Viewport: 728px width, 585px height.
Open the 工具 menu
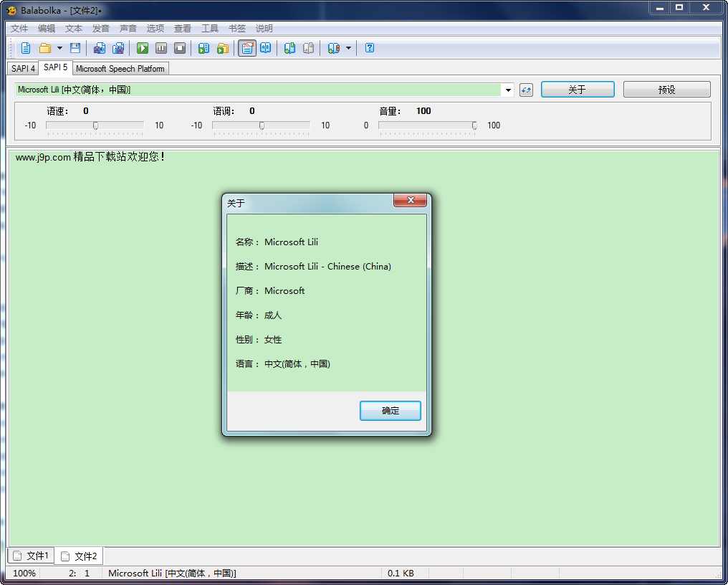click(210, 29)
